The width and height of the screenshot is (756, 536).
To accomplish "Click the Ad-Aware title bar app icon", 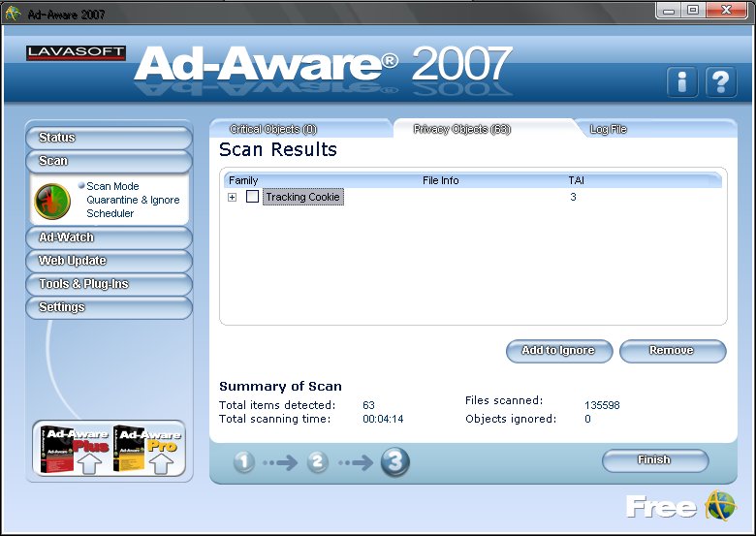I will click(x=13, y=14).
